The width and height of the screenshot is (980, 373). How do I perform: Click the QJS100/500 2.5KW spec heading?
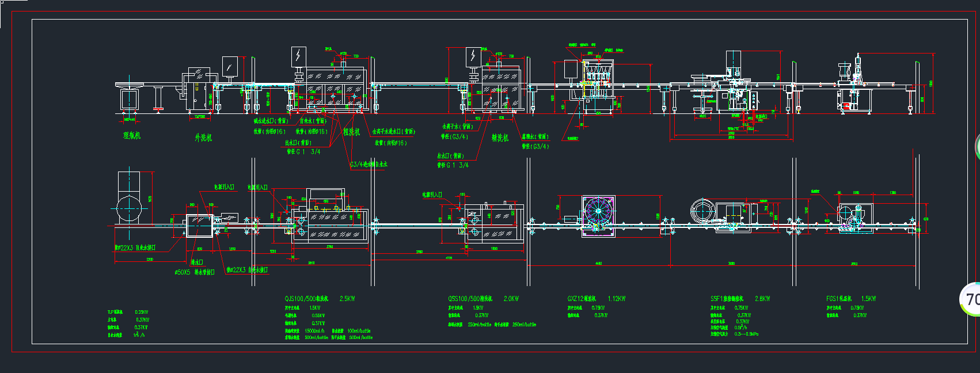[320, 299]
